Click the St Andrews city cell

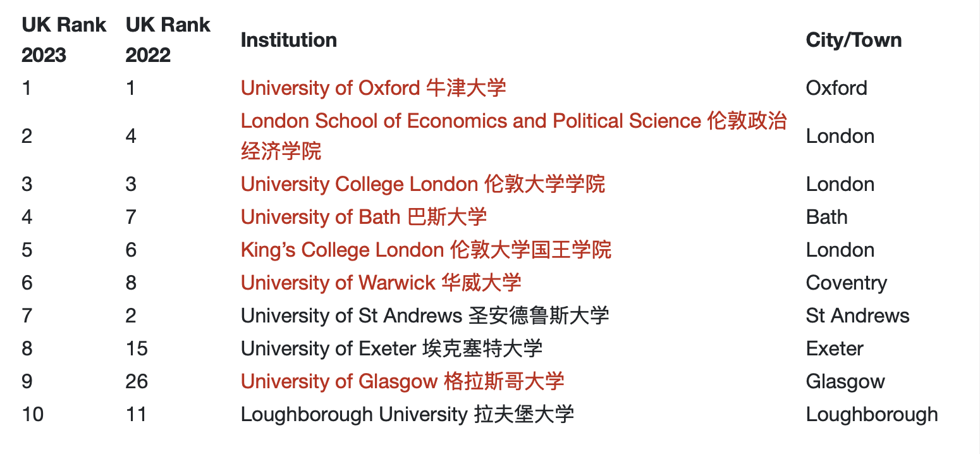pyautogui.click(x=857, y=316)
